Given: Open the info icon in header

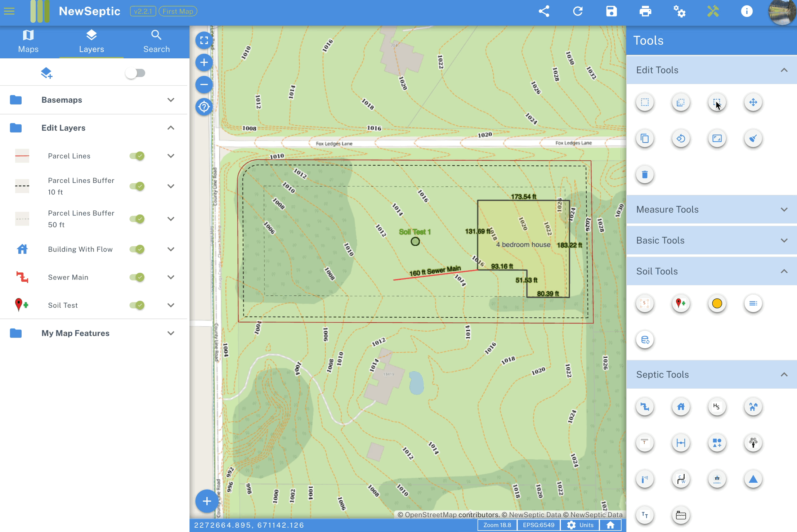Looking at the screenshot, I should tap(747, 11).
